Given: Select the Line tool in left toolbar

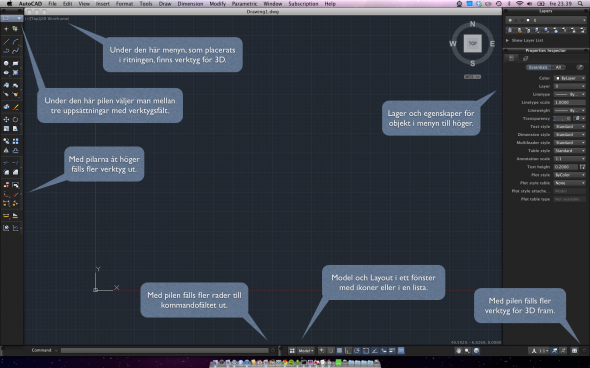Looking at the screenshot, I should [6, 42].
